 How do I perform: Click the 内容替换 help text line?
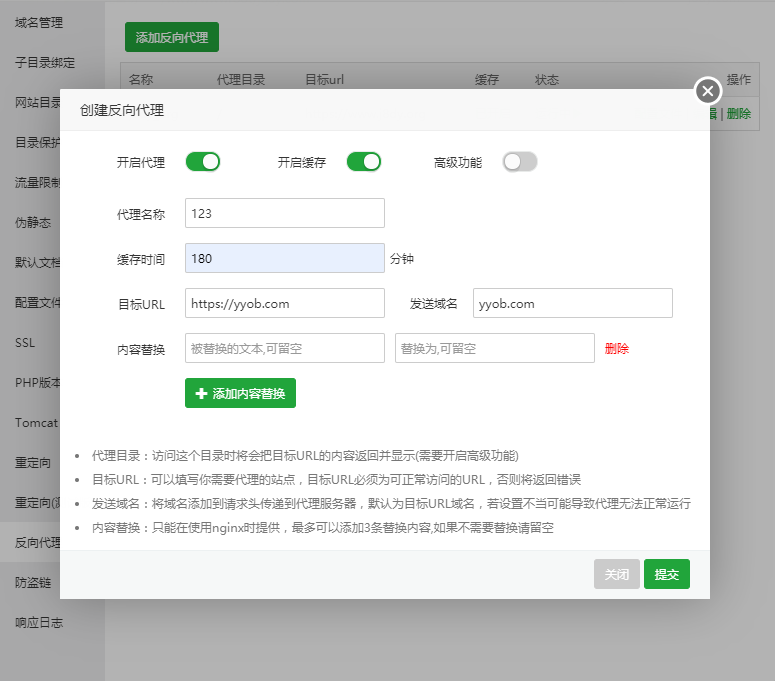(322, 528)
